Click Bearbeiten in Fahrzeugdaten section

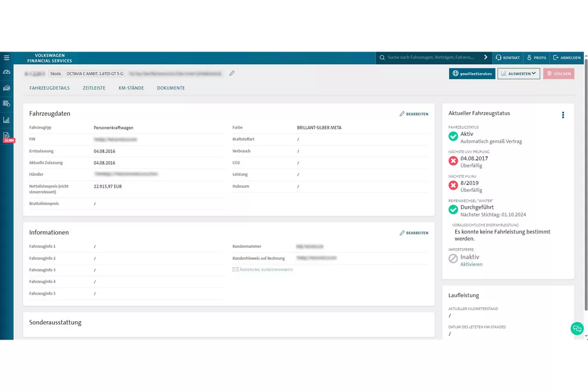[x=414, y=114]
